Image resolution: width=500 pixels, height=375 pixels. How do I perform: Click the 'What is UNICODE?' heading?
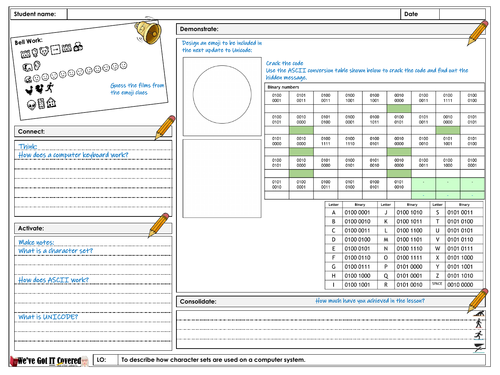click(x=48, y=317)
